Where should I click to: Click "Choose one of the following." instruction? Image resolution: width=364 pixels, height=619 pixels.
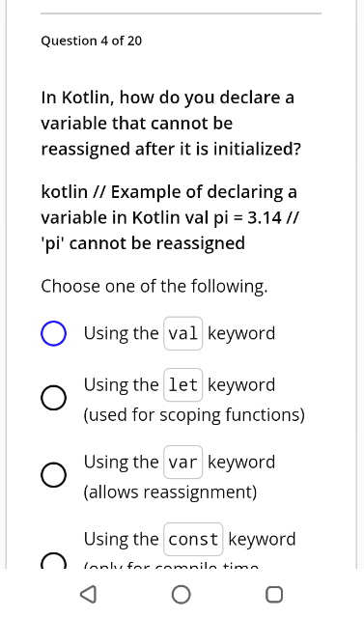[154, 286]
